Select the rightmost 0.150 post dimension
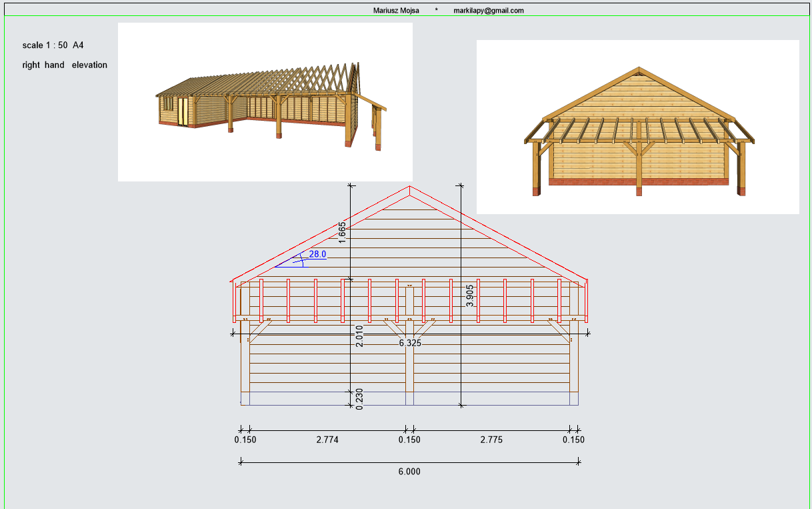Screen dimensions: 812x509 point(573,440)
